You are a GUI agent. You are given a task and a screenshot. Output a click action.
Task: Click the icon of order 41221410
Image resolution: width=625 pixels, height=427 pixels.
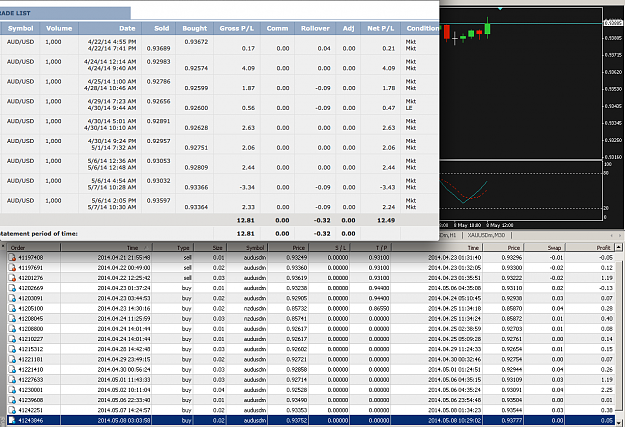coord(12,369)
